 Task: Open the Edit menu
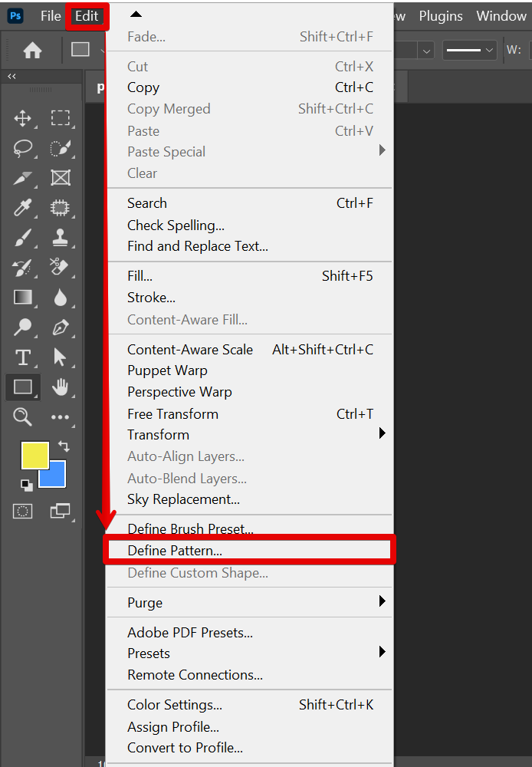pyautogui.click(x=87, y=16)
